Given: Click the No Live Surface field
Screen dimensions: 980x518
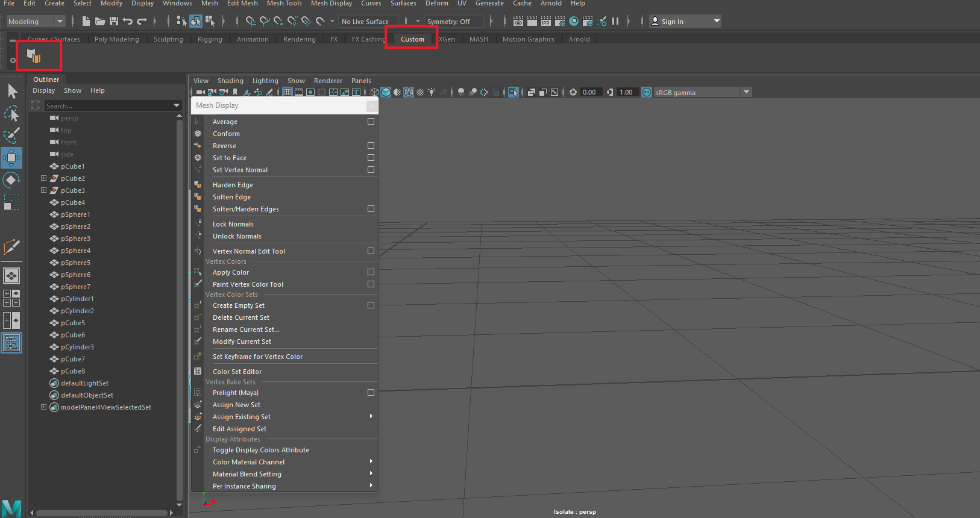Looking at the screenshot, I should [368, 22].
